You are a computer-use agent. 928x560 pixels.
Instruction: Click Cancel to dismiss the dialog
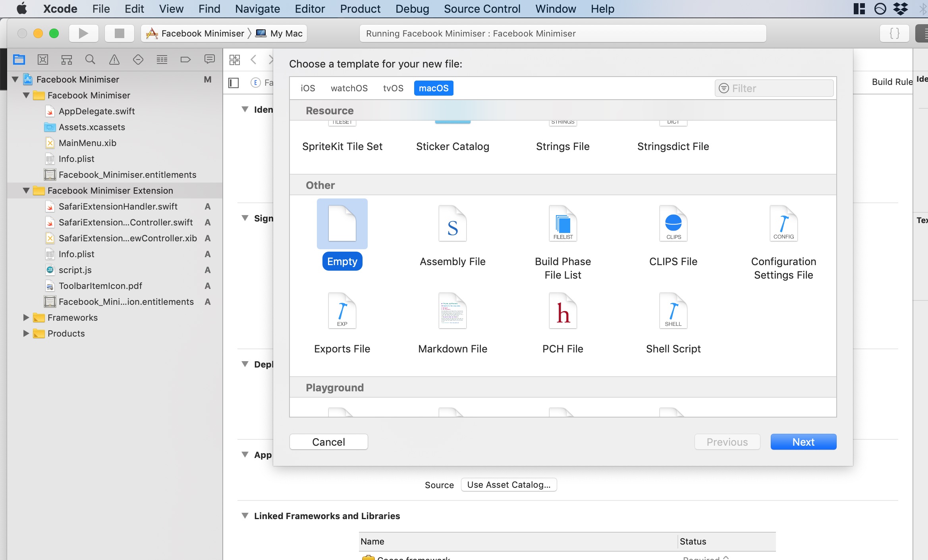[329, 441]
